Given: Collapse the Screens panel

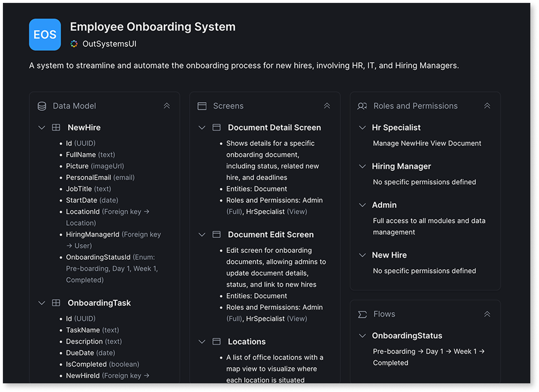Looking at the screenshot, I should tap(327, 106).
